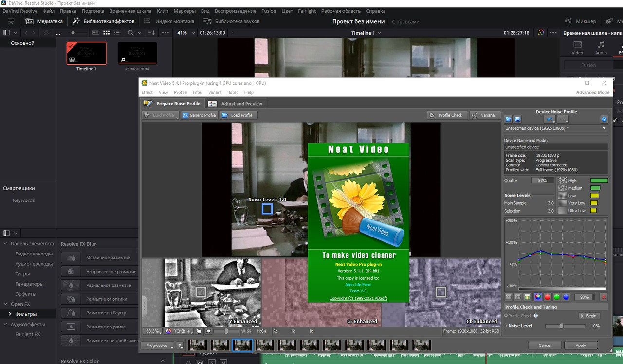This screenshot has width=623, height=364.
Task: Switch to Adjust and Preview tab
Action: pos(236,103)
